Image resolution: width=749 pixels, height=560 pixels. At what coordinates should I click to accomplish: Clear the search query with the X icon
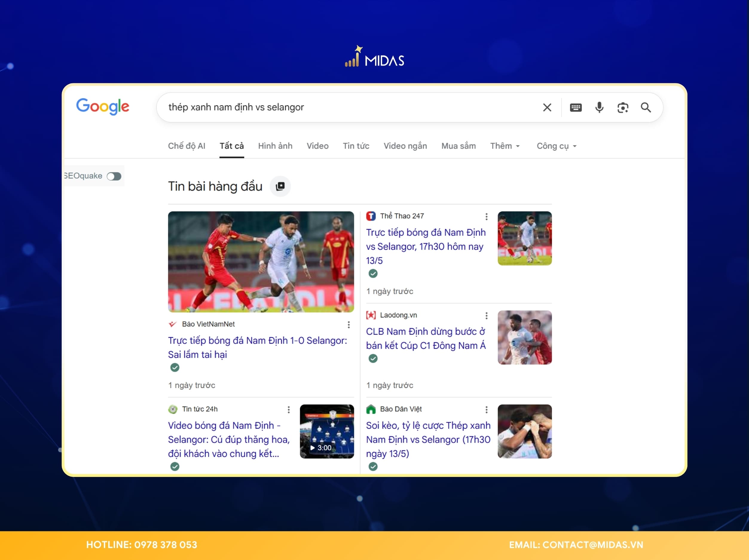pos(547,108)
